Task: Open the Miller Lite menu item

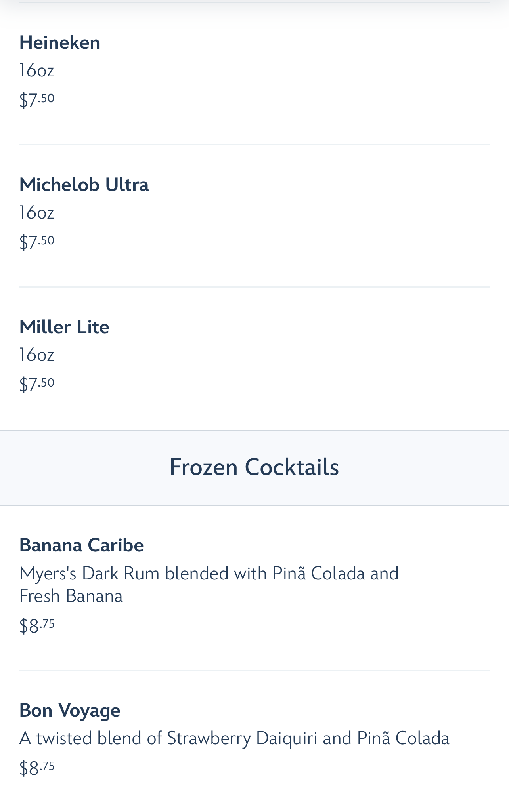Action: tap(64, 327)
